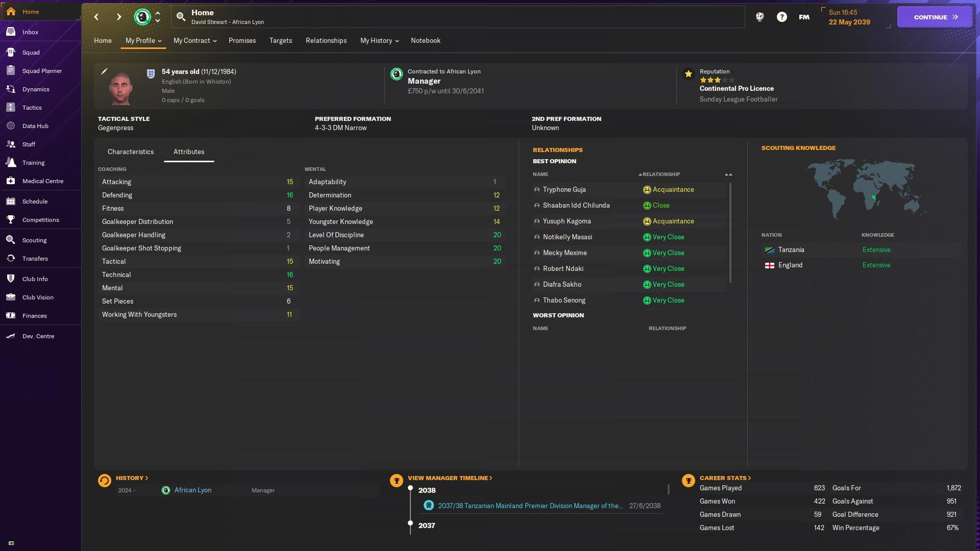Image resolution: width=980 pixels, height=551 pixels.
Task: Click the African Lyon club badge
Action: tap(142, 17)
